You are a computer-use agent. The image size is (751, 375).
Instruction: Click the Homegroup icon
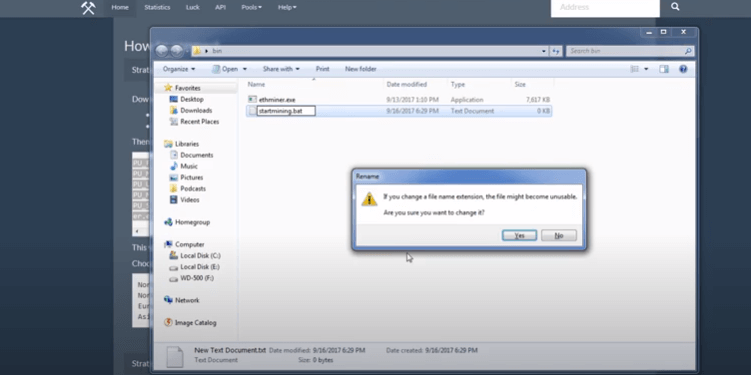[x=168, y=222]
